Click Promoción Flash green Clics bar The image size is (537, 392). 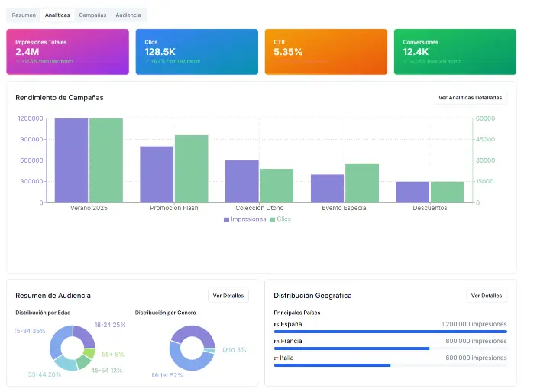tap(192, 169)
